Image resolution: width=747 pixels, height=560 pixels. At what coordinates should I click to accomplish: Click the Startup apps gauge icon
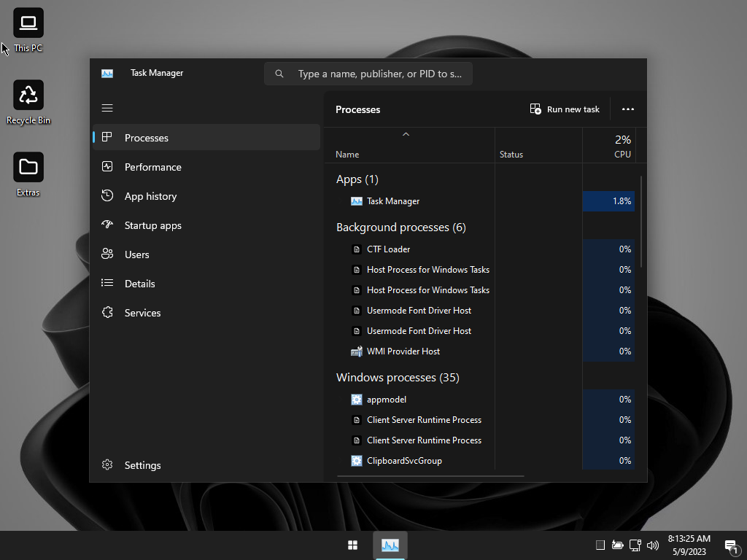[x=107, y=225]
